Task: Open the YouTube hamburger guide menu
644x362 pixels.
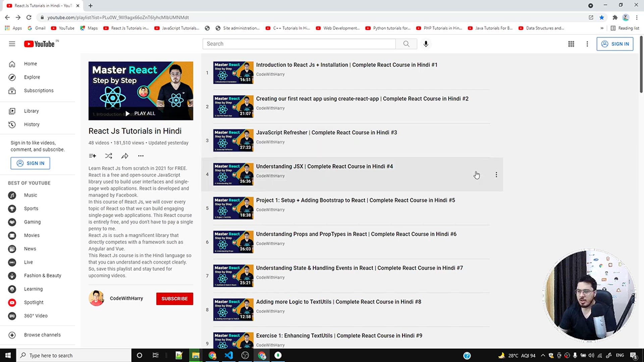Action: coord(12,44)
